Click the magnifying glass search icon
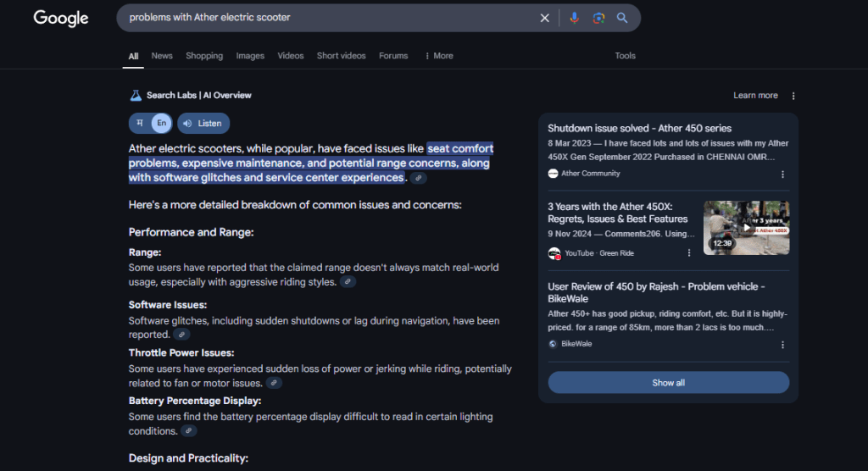The image size is (868, 471). 622,18
